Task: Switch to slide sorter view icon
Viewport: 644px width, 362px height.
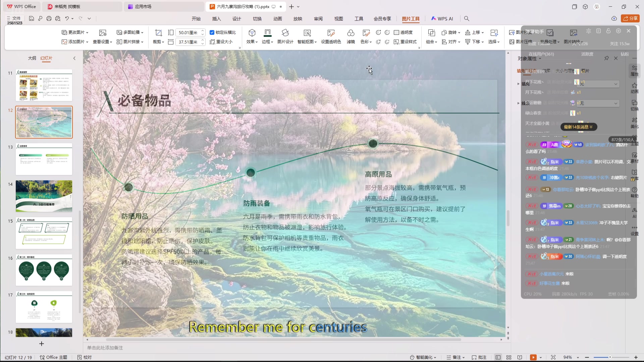Action: pyautogui.click(x=509, y=357)
